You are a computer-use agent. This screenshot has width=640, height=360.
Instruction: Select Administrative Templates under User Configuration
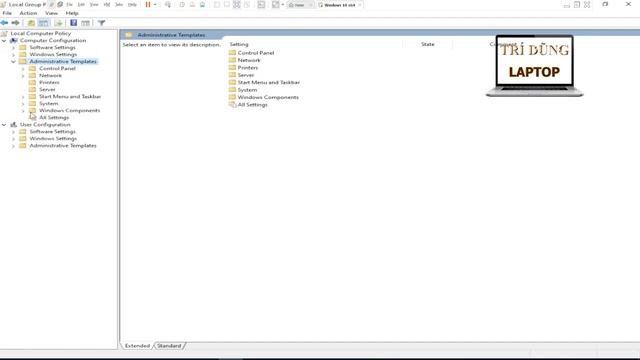coord(63,145)
